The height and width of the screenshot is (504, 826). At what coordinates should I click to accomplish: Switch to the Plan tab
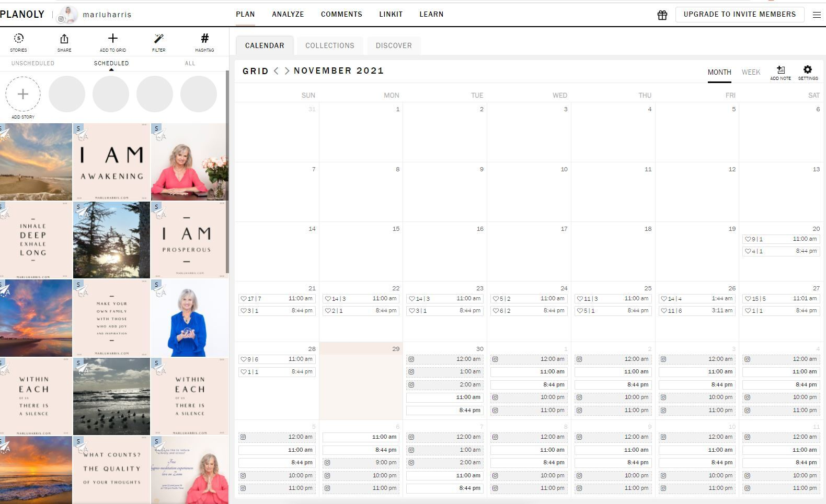(245, 15)
